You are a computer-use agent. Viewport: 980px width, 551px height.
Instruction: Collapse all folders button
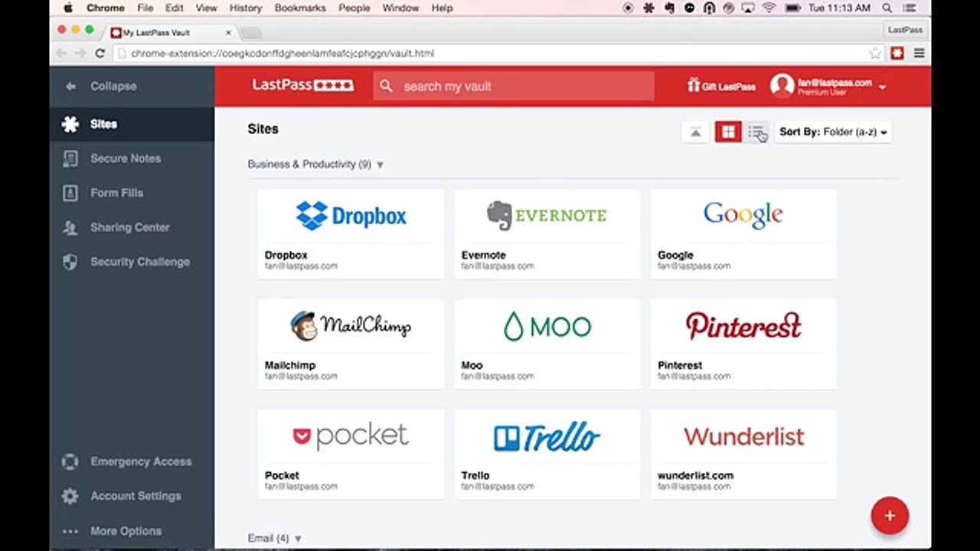(695, 132)
